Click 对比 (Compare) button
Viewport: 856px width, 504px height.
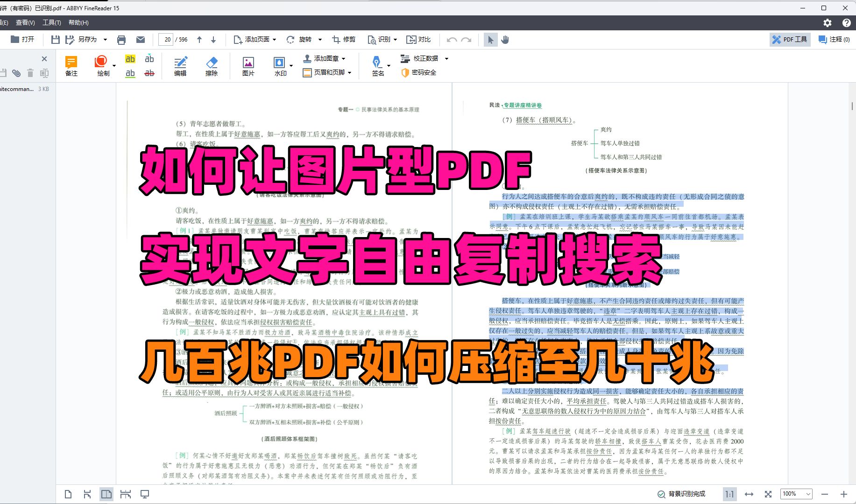coord(418,40)
